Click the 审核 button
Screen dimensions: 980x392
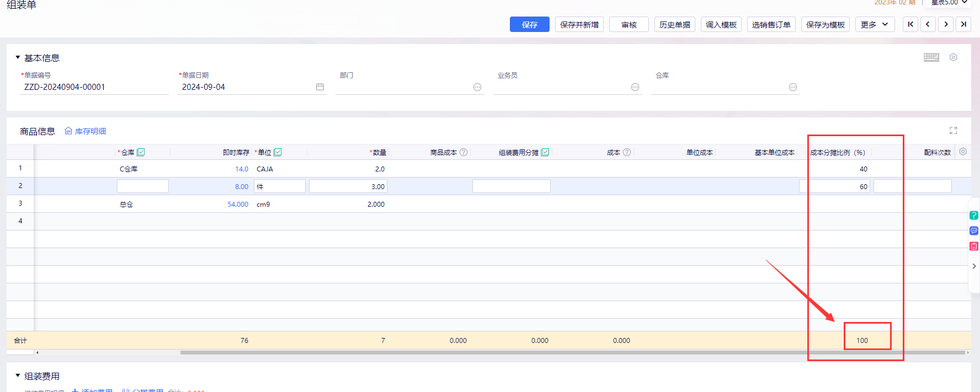[629, 24]
